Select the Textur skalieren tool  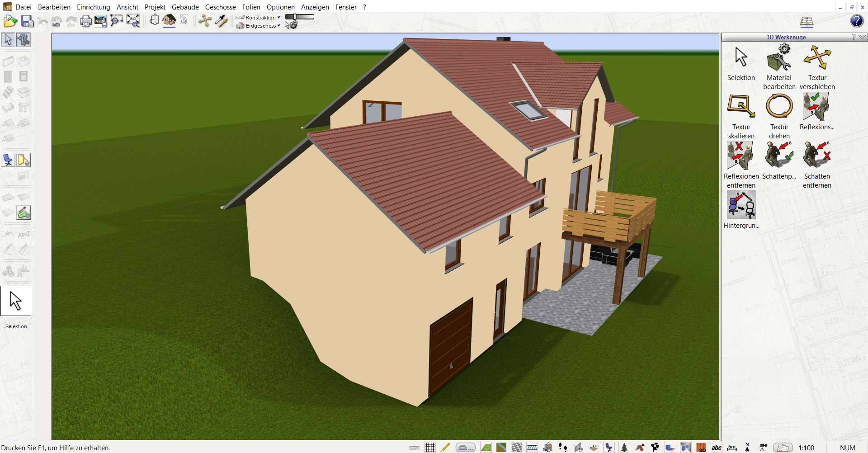click(x=741, y=116)
